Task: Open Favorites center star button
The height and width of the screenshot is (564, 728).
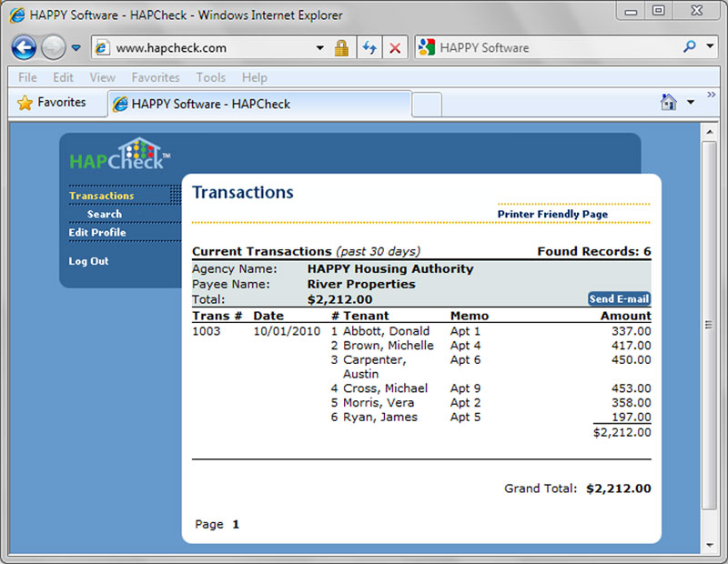Action: 52,102
